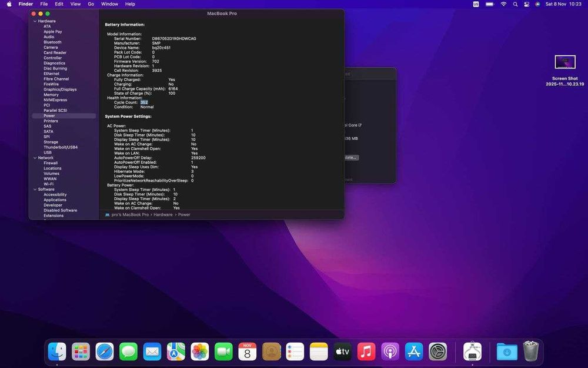Launch Safari from the Dock

point(105,352)
